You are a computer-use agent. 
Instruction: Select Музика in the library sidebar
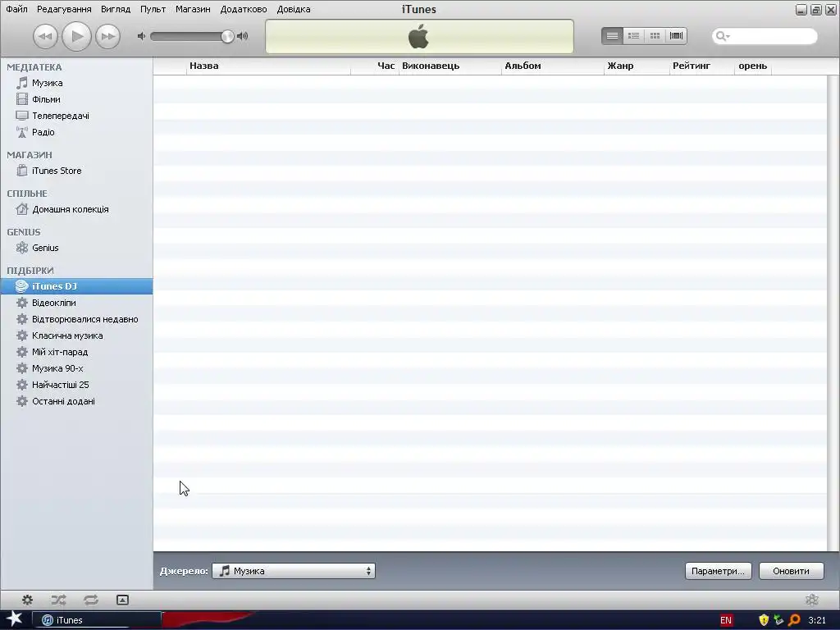(x=76, y=83)
